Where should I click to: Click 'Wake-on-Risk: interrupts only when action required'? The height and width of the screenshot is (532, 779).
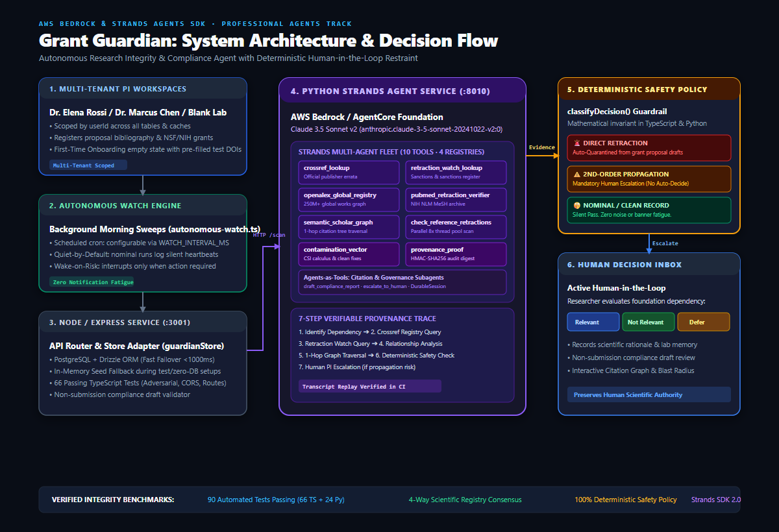133,266
